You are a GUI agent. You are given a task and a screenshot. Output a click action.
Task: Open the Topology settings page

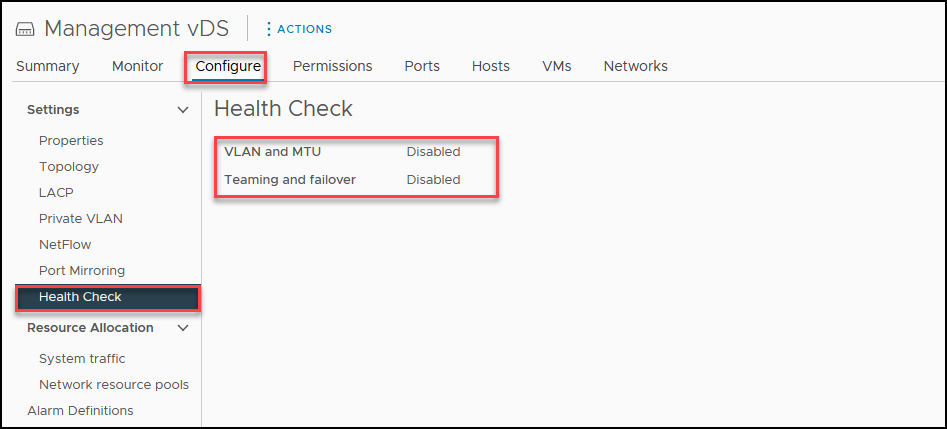(x=69, y=167)
